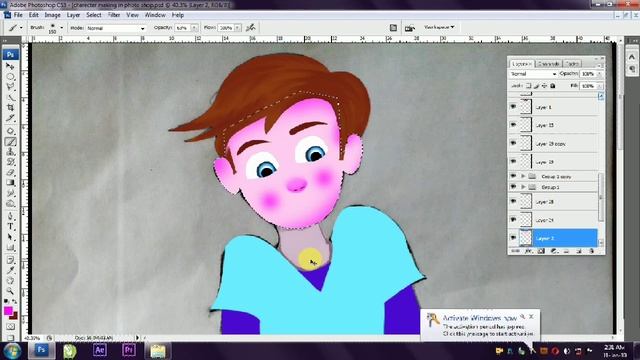Viewport: 640px width, 360px height.
Task: Open the Flow slider arrow
Action: coord(238,28)
